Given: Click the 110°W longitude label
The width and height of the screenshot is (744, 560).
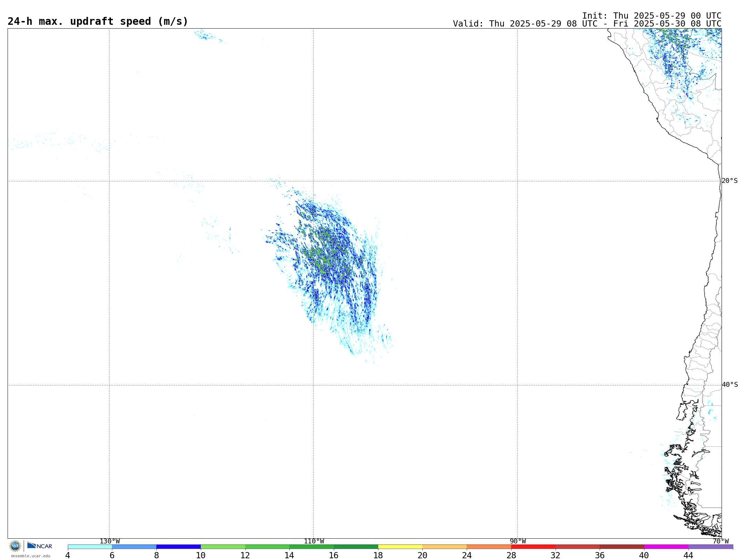Looking at the screenshot, I should pyautogui.click(x=314, y=541).
